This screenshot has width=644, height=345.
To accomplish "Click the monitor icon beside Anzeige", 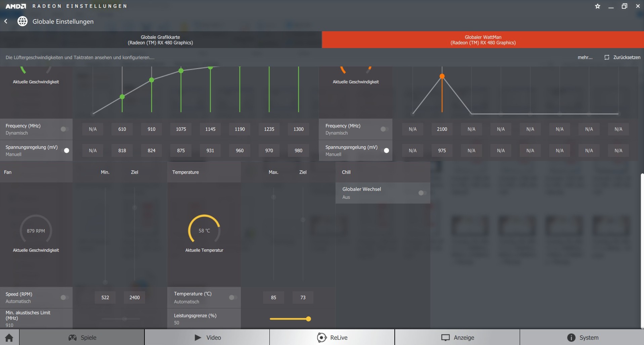I will pos(445,338).
